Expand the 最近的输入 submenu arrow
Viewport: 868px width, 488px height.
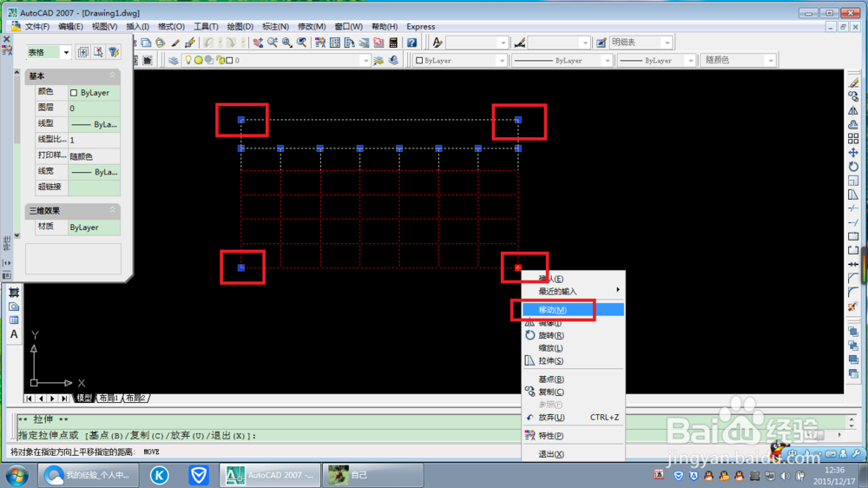pyautogui.click(x=618, y=290)
